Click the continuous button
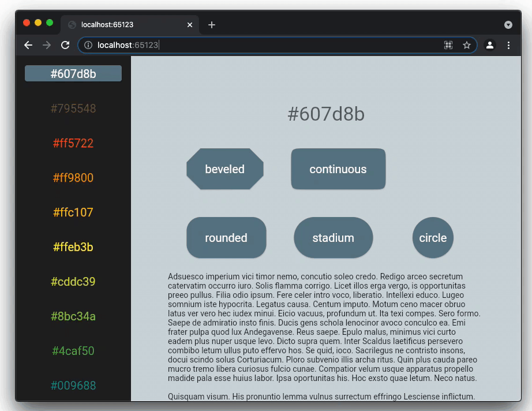532x411 pixels. (338, 169)
